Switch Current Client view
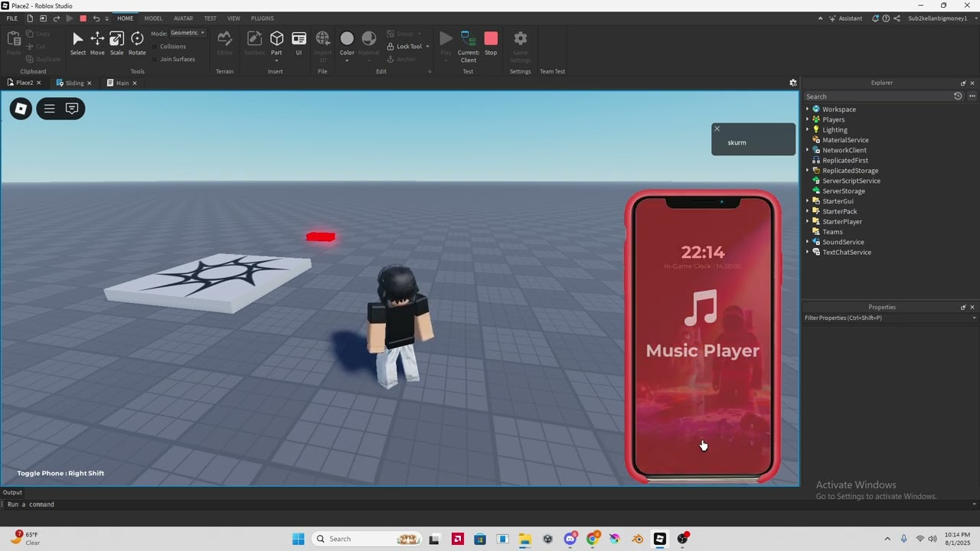The image size is (980, 551). click(469, 46)
